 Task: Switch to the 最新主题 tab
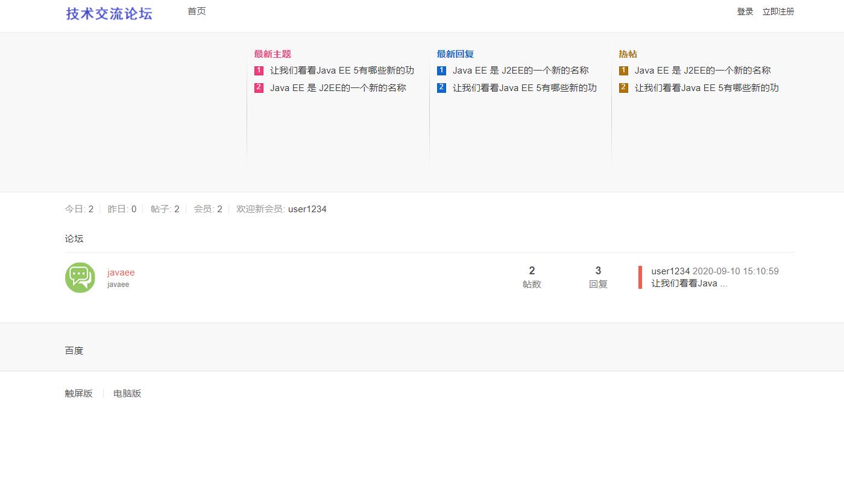coord(272,54)
